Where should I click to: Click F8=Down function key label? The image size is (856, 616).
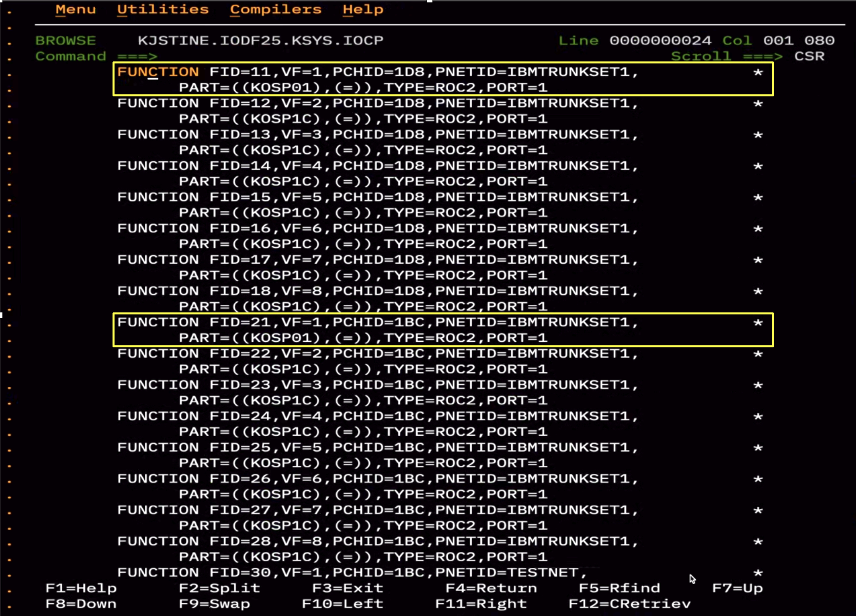click(x=81, y=604)
